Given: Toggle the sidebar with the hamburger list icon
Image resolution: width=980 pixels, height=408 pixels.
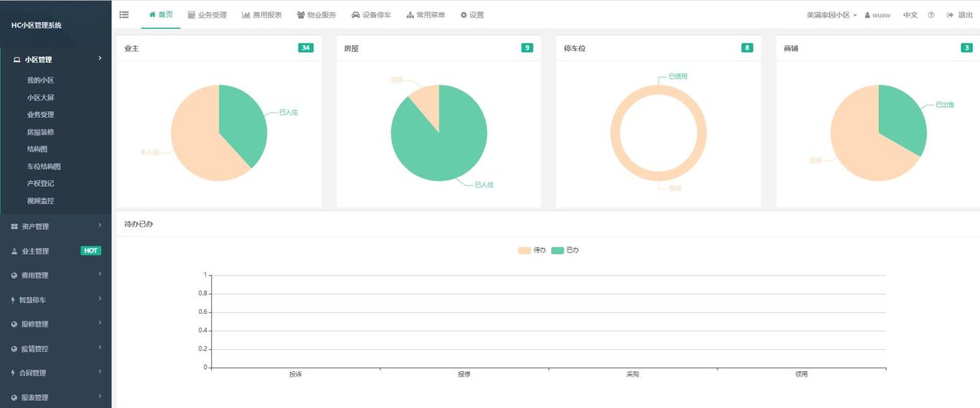Looking at the screenshot, I should 124,15.
